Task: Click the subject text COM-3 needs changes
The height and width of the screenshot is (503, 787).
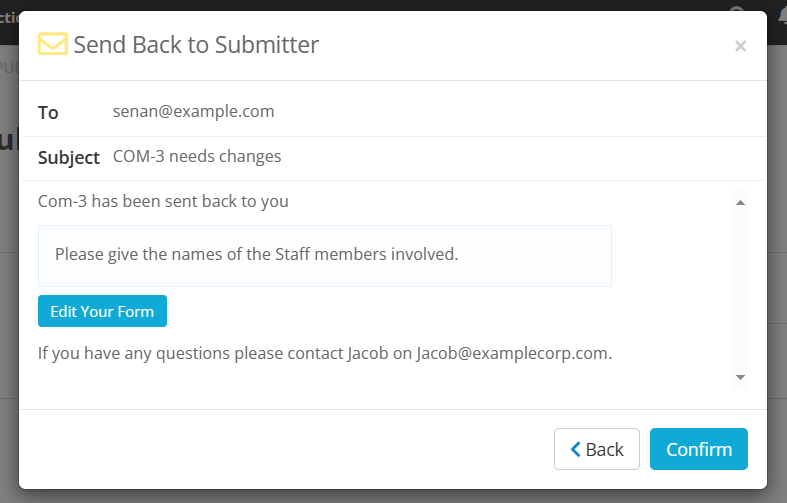Action: tap(197, 156)
